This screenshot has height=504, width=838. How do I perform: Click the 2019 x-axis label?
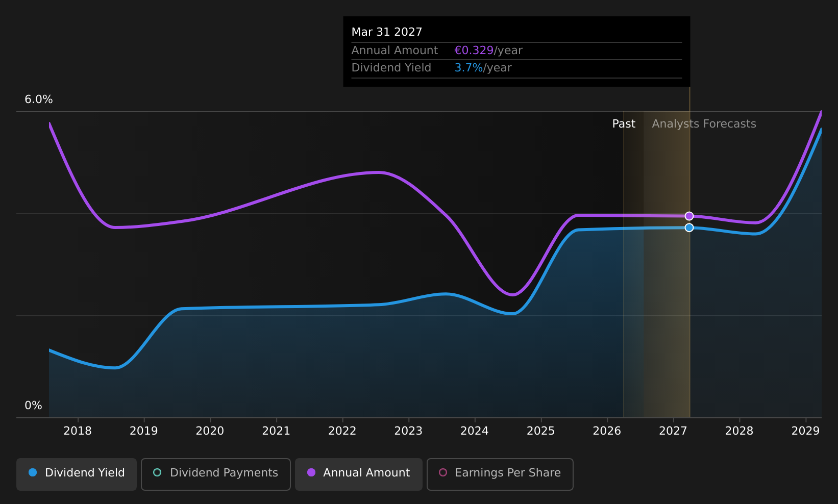pos(144,431)
